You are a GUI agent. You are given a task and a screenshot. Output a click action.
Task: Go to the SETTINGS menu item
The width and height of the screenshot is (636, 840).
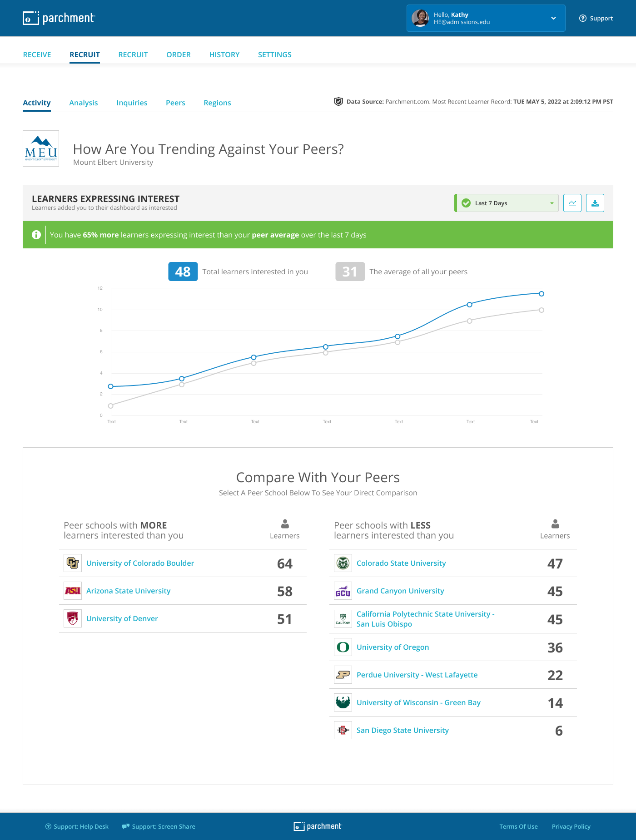point(274,54)
